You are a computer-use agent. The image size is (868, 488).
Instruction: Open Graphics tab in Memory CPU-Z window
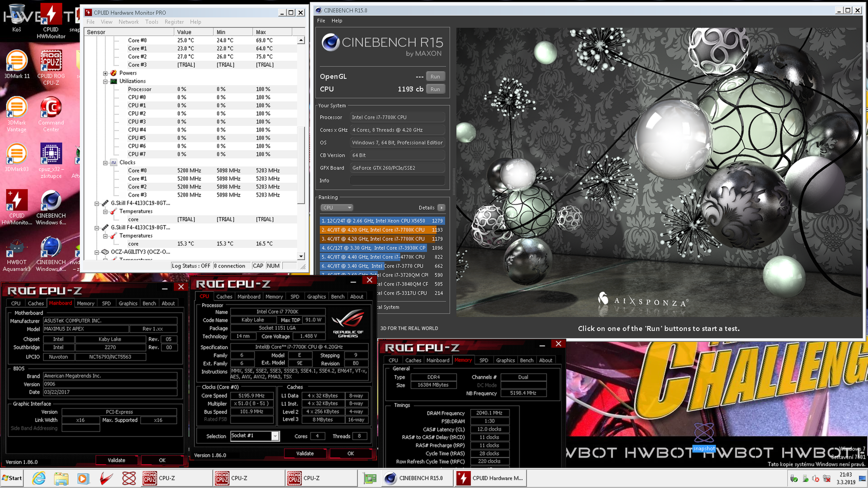point(505,360)
